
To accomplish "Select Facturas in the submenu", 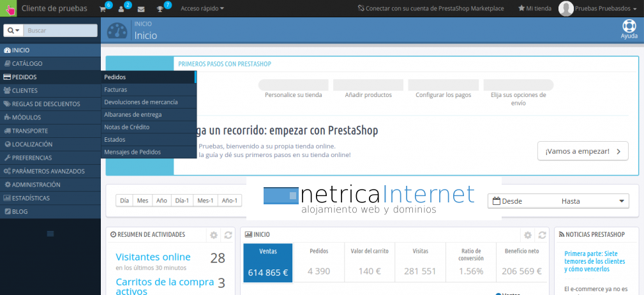I will 149,89.
